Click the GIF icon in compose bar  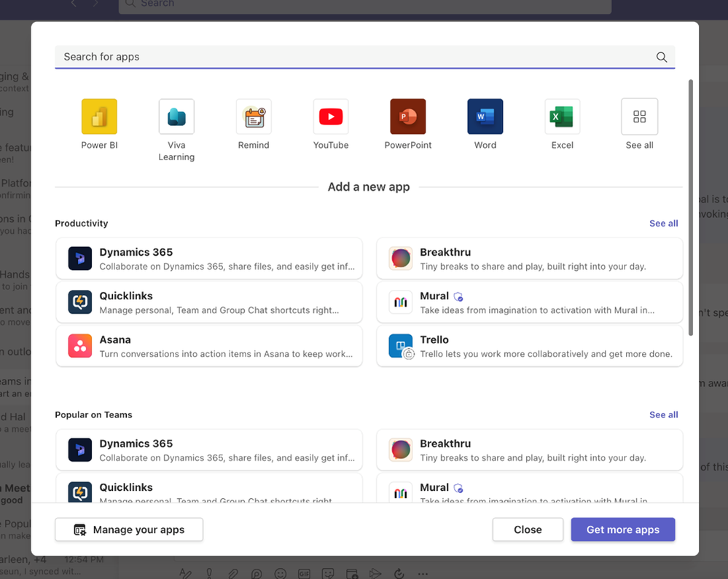[x=304, y=574]
